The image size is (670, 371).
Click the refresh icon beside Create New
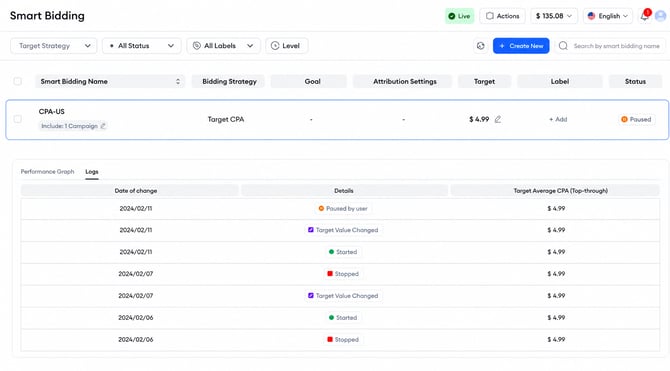[x=481, y=46]
